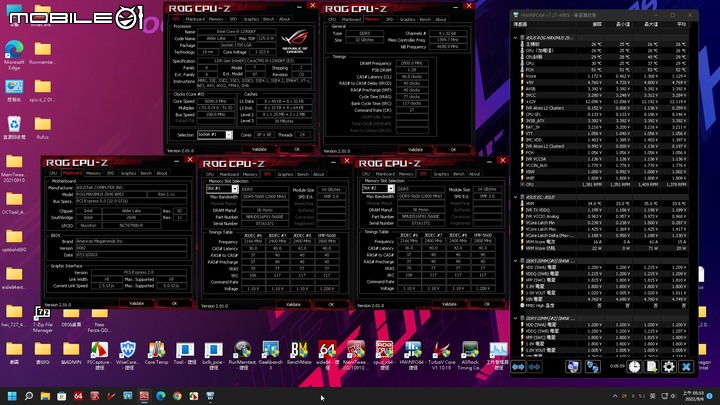Viewport: 720px width, 405px height.
Task: Launch BenchMate desktop shortcut
Action: tap(299, 354)
